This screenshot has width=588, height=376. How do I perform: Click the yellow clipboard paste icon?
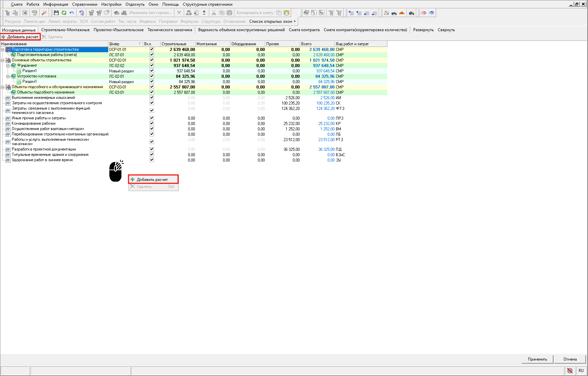click(286, 13)
